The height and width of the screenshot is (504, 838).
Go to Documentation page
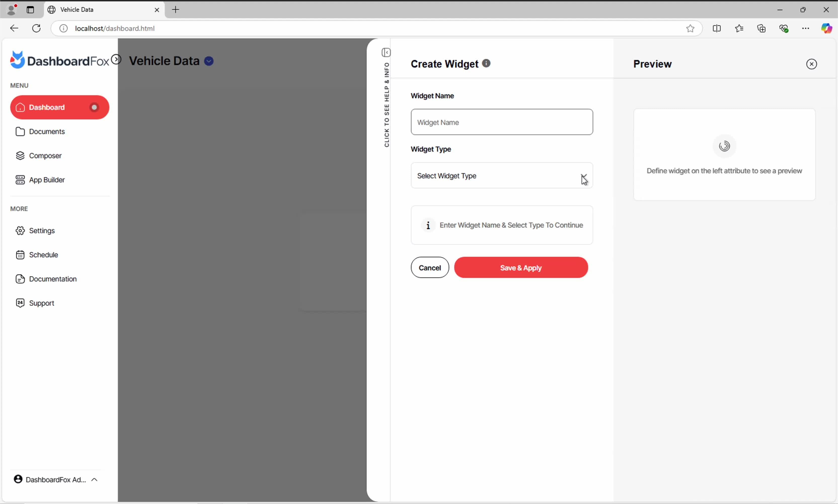coord(53,279)
